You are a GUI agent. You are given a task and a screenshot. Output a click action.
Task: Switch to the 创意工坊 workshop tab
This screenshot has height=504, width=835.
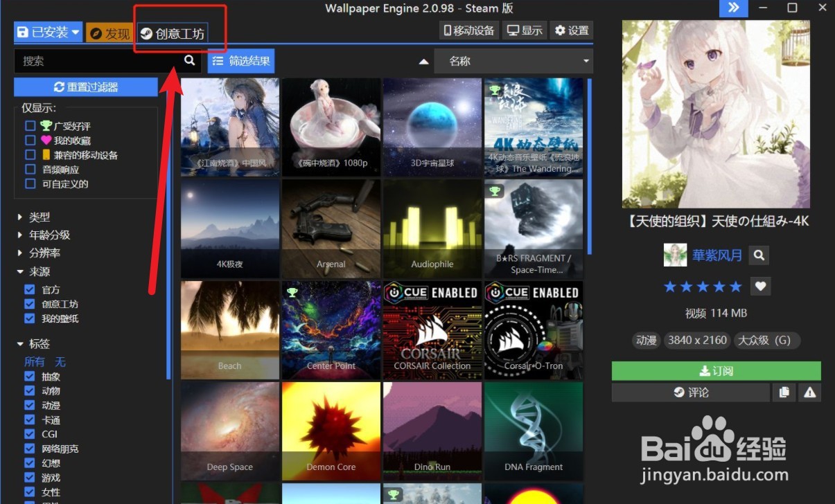(172, 33)
